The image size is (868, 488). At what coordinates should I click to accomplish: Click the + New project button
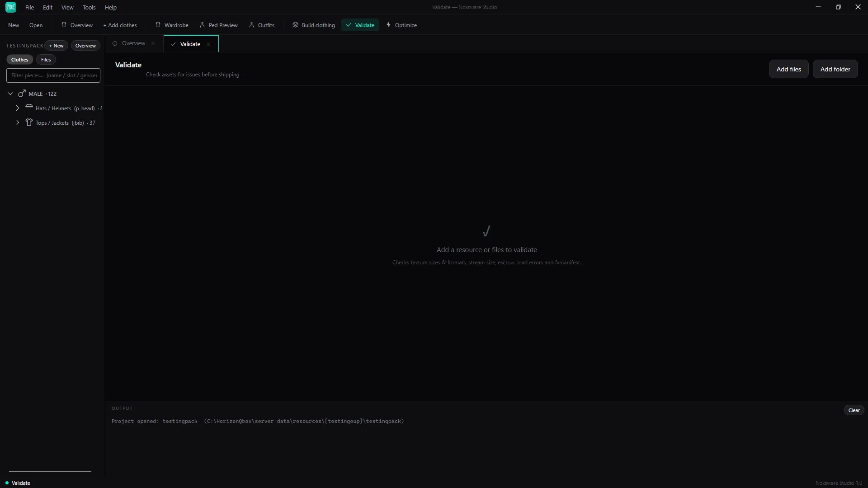57,46
